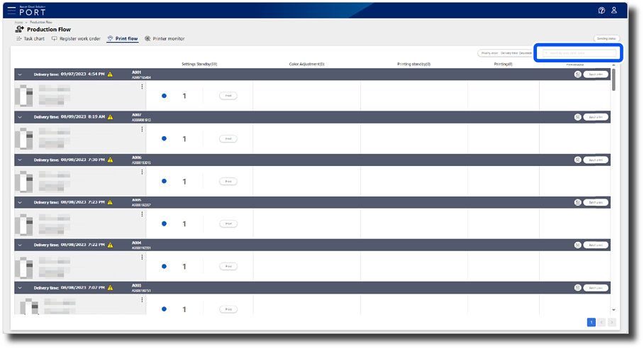Open the three-dot menu for order A007
This screenshot has height=349, width=644.
[x=142, y=130]
